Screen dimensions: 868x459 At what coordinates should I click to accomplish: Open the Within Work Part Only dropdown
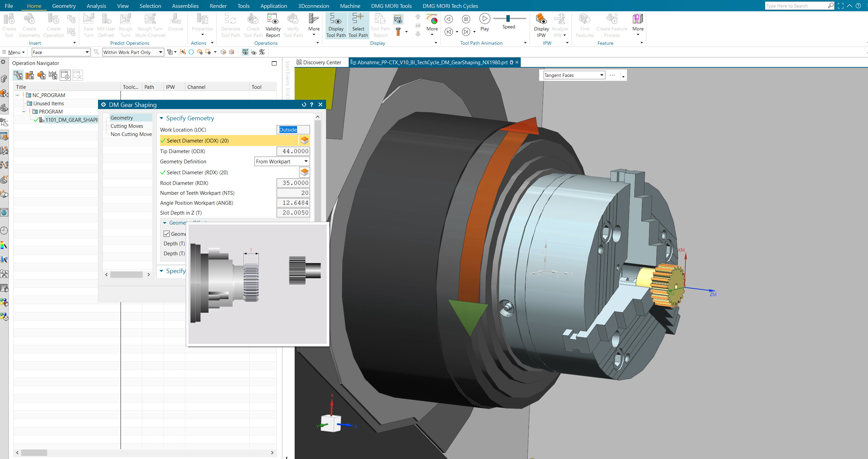pyautogui.click(x=133, y=52)
